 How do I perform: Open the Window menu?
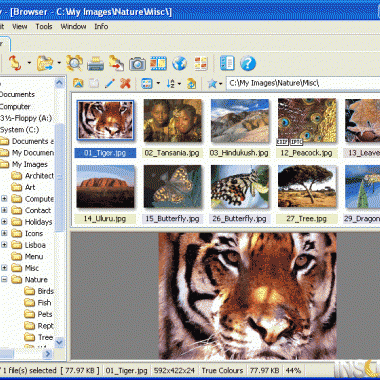coord(73,26)
